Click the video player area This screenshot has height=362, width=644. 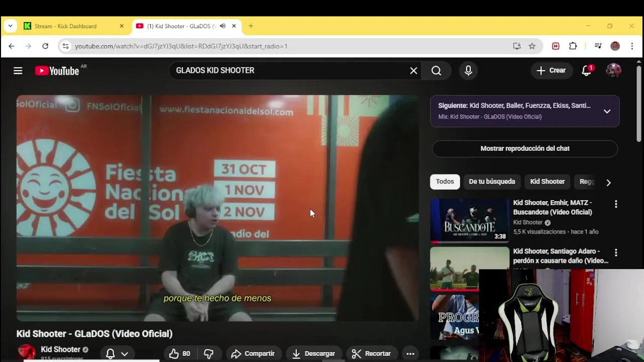[x=217, y=208]
